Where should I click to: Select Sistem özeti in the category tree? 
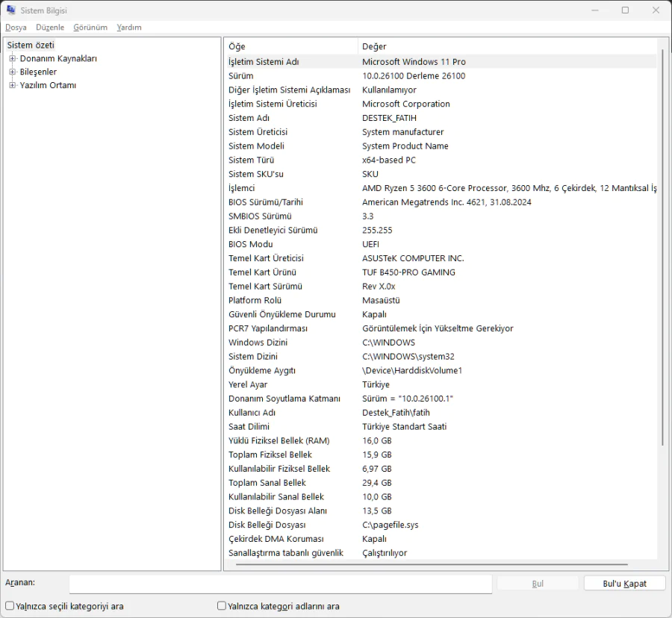pos(28,45)
